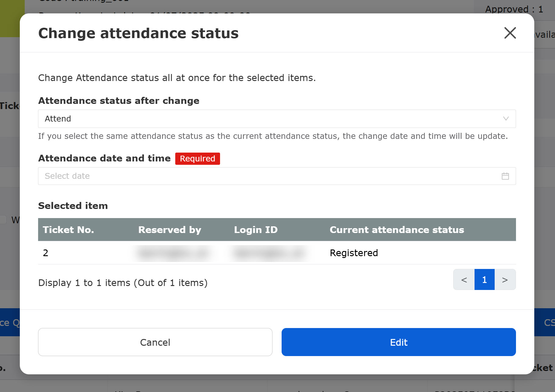Click ticket number 2 cell
The image size is (555, 392).
click(45, 253)
